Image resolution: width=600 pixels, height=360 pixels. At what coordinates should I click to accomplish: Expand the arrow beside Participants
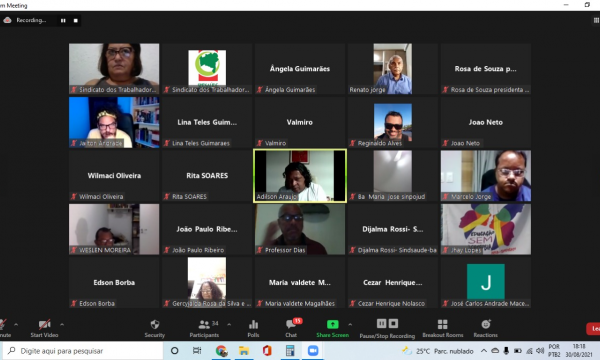click(229, 324)
